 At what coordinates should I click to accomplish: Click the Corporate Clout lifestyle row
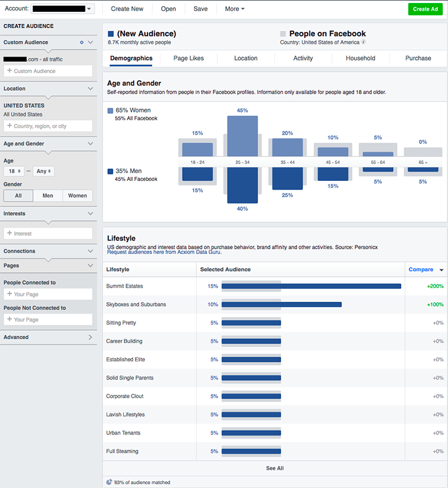coord(275,397)
